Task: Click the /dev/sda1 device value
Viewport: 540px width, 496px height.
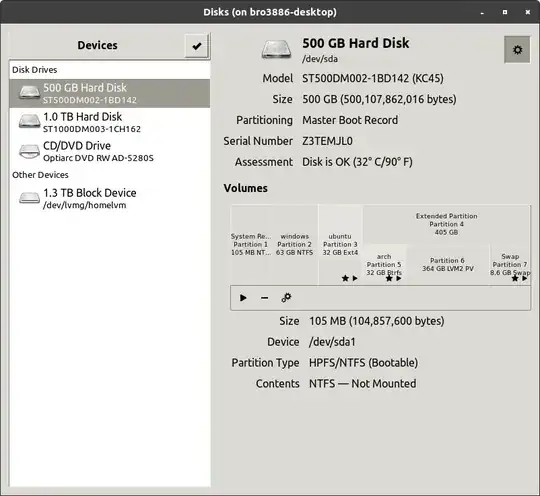Action: point(332,342)
